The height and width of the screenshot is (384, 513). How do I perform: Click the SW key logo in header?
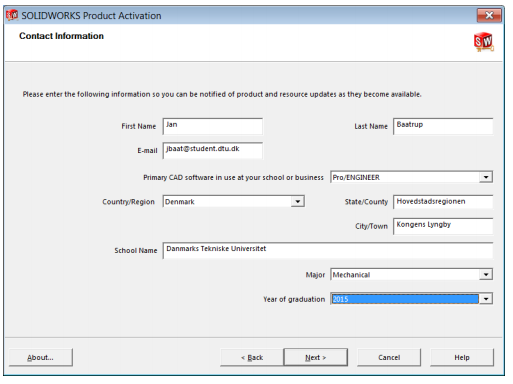[x=484, y=42]
